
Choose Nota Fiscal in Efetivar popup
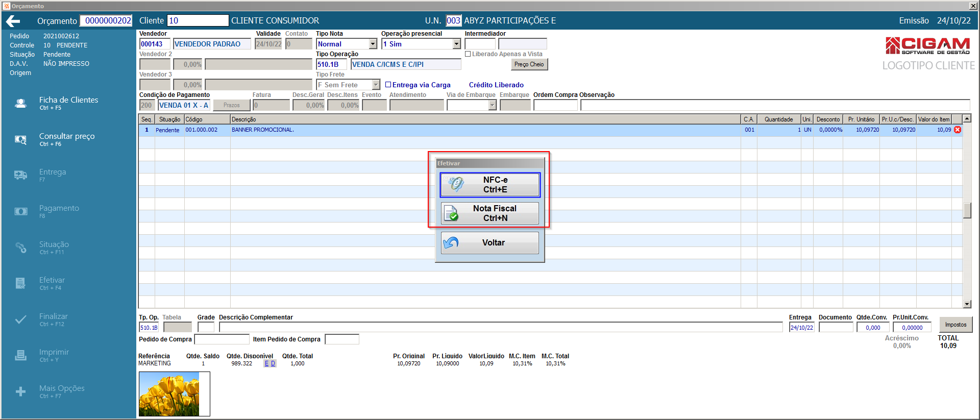pyautogui.click(x=489, y=213)
